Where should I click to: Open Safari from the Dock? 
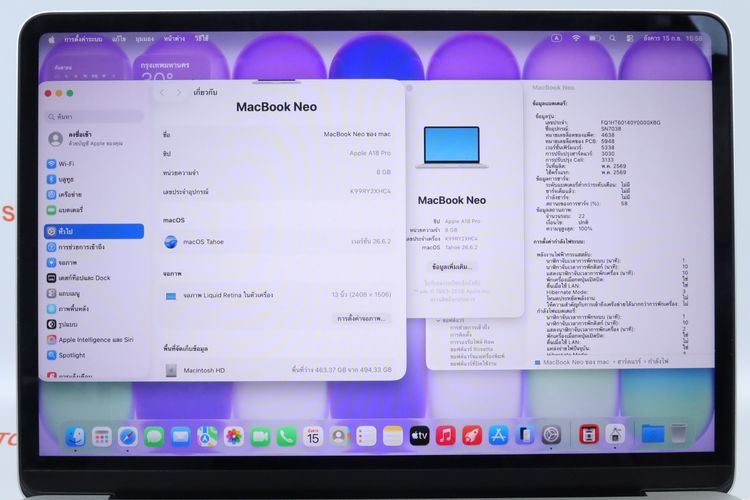click(128, 436)
